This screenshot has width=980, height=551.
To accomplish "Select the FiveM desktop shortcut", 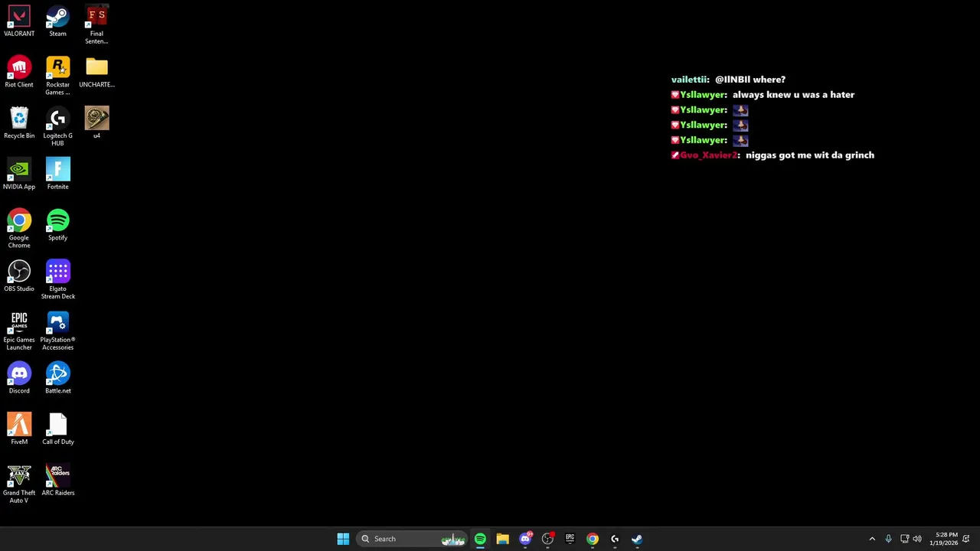I will point(19,429).
